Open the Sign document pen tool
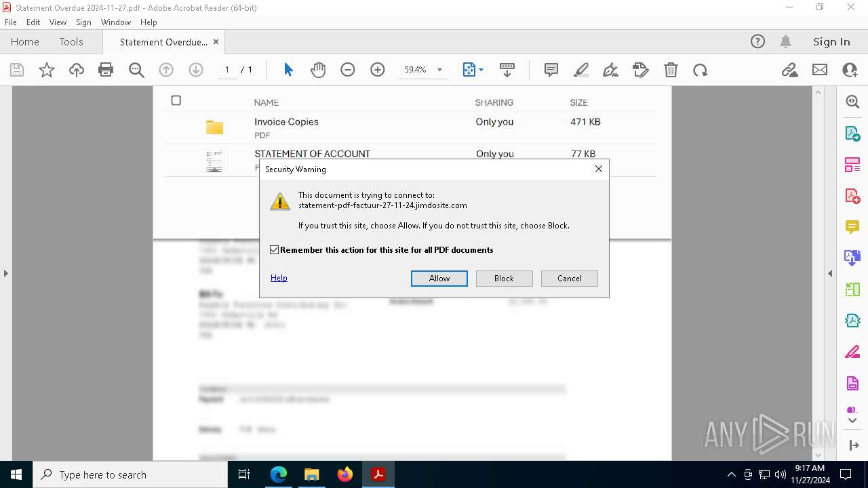Image resolution: width=868 pixels, height=488 pixels. click(x=611, y=70)
